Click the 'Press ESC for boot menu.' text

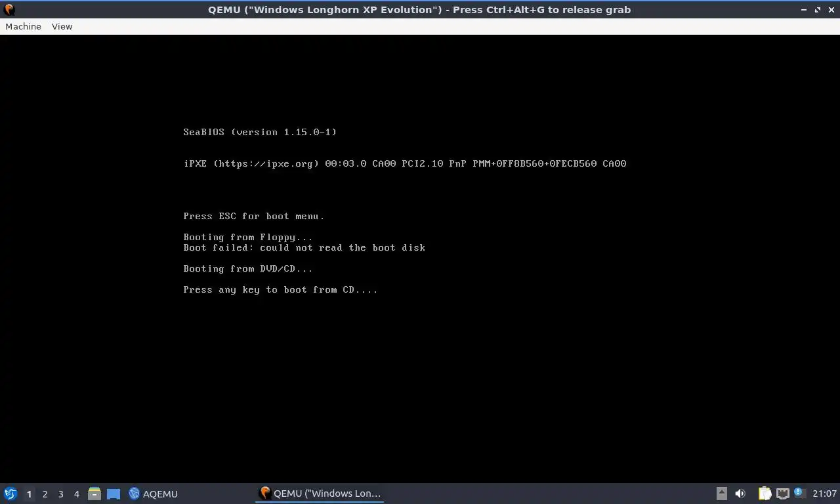pyautogui.click(x=254, y=216)
